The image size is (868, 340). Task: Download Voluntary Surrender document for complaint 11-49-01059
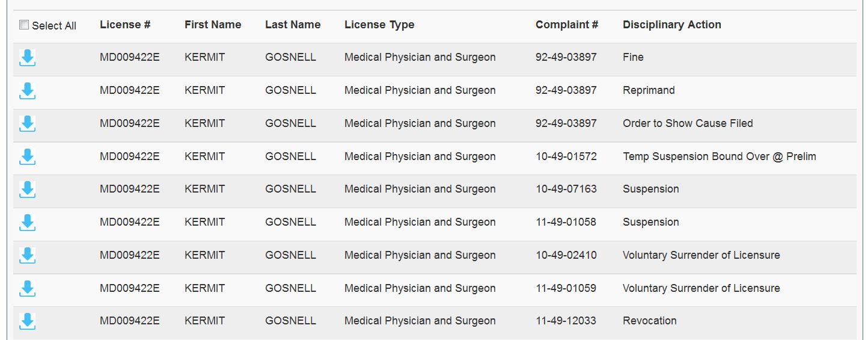pos(27,289)
